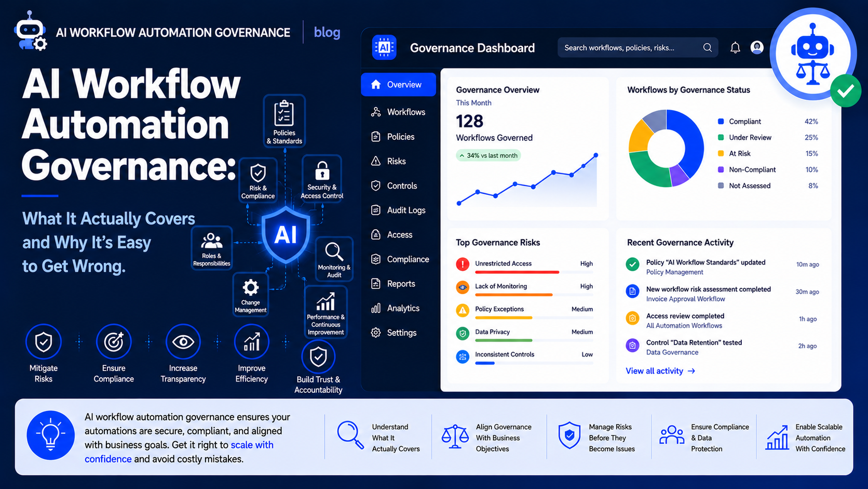868x489 pixels.
Task: Click the At Risk yellow legend swatch
Action: coord(721,154)
